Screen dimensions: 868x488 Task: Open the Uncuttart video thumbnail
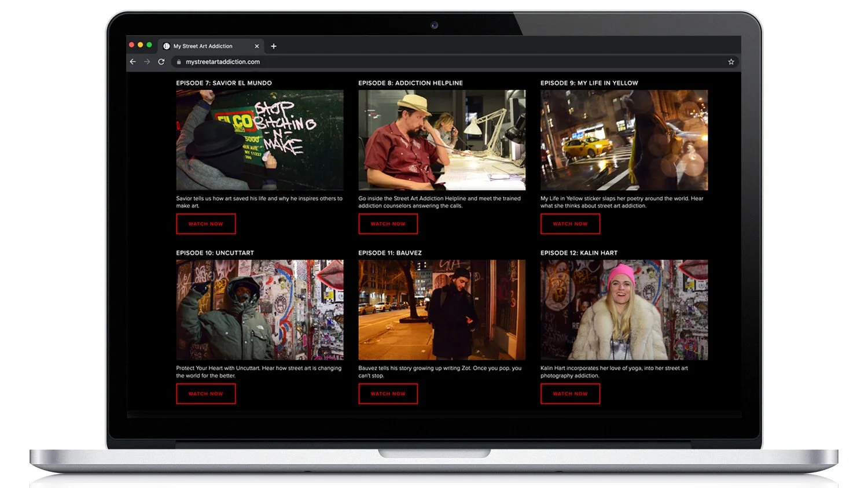260,310
